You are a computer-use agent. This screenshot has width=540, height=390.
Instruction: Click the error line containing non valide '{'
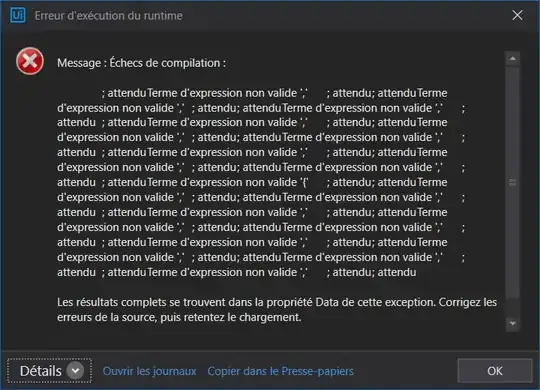[x=252, y=182]
